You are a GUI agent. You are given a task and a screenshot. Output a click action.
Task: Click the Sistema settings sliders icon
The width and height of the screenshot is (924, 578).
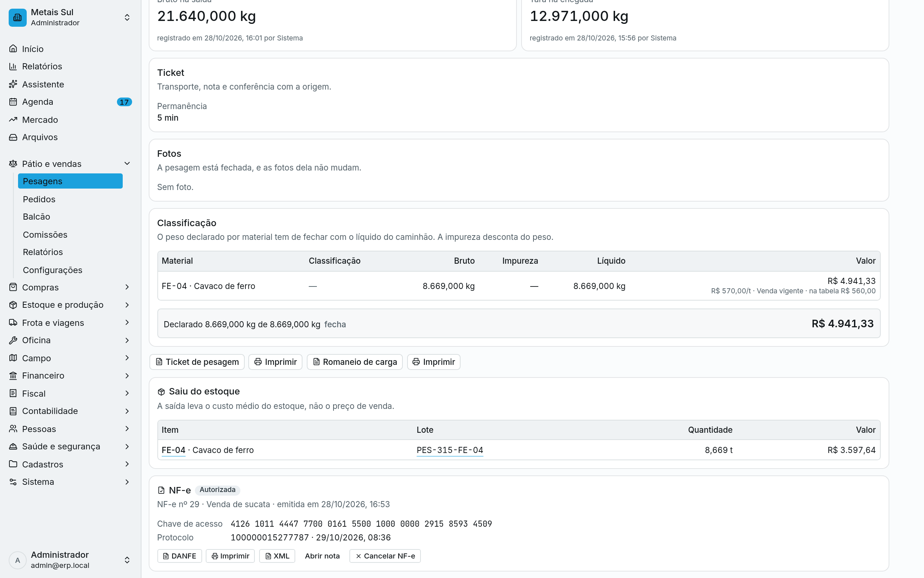pyautogui.click(x=13, y=482)
